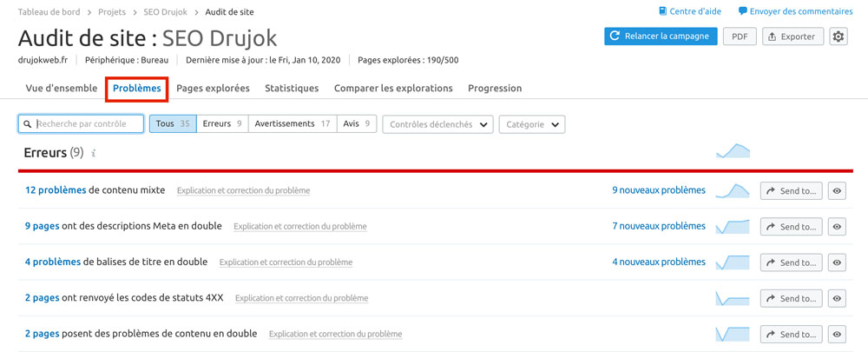
Task: Open 2 pages link for 4XX codes
Action: point(42,297)
